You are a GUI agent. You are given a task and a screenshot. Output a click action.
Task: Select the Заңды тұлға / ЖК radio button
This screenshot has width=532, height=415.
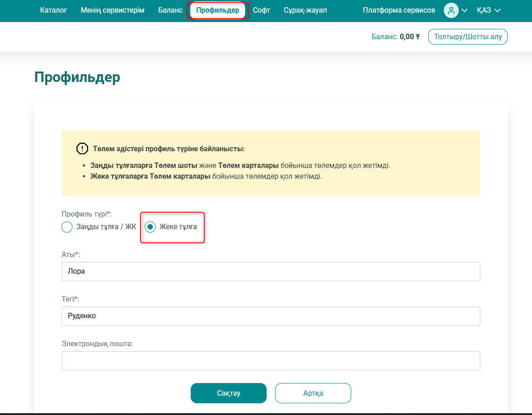pyautogui.click(x=67, y=227)
